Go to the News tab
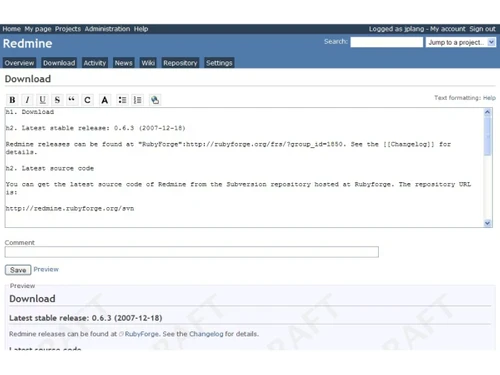500x375 pixels. pyautogui.click(x=123, y=63)
